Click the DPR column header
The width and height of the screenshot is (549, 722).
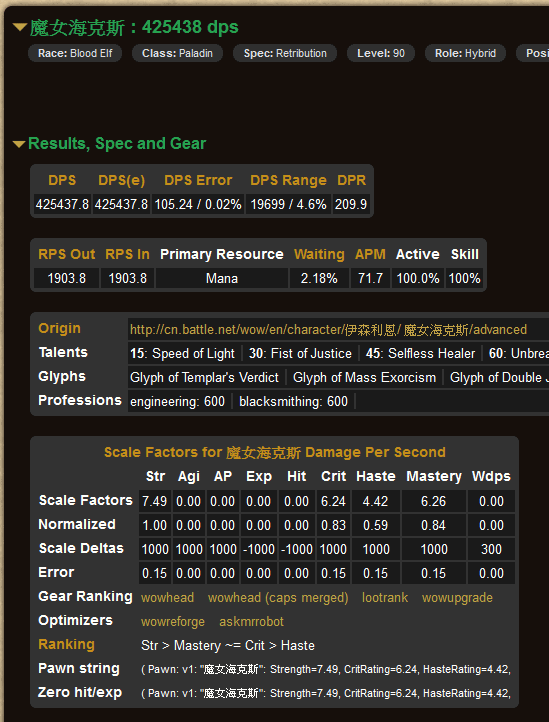pos(351,180)
